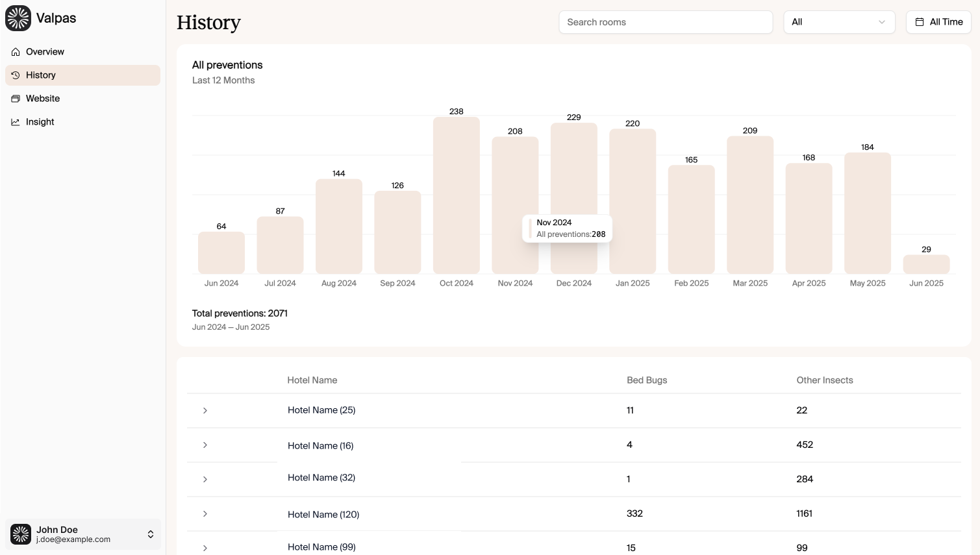Screen dimensions: 980x555
Task: Click the Valpas logo icon
Action: pyautogui.click(x=18, y=18)
